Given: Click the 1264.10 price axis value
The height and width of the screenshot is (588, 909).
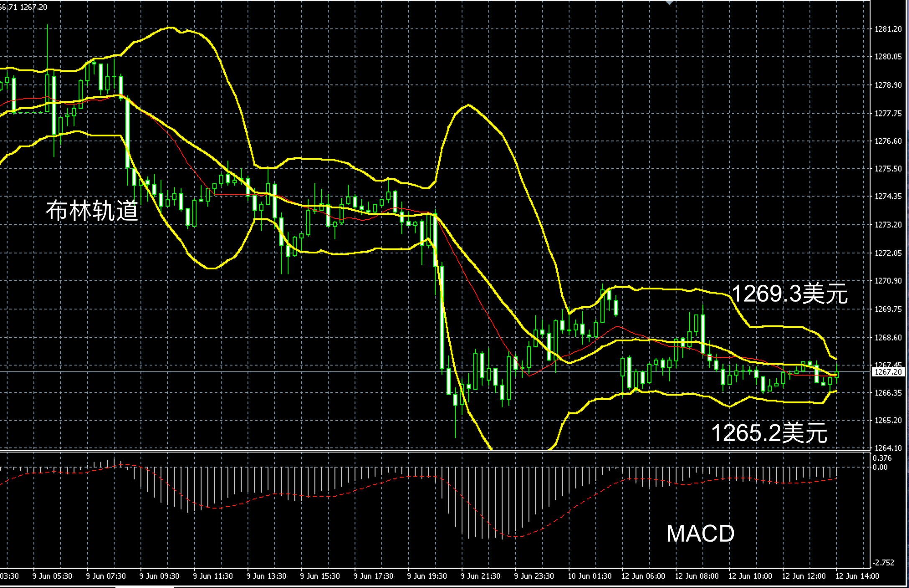Looking at the screenshot, I should click(888, 448).
